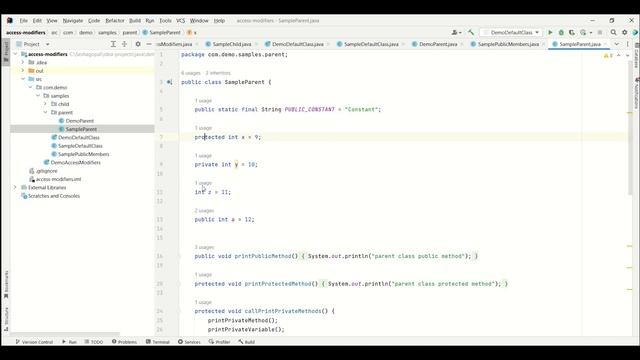Open the user account icon menu
The width and height of the screenshot is (640, 360).
click(x=456, y=32)
